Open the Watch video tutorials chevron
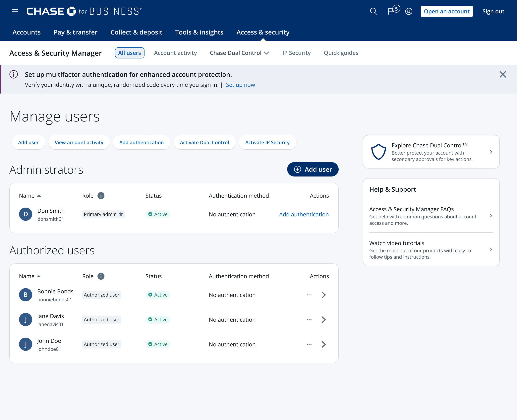The height and width of the screenshot is (420, 517). pos(491,249)
